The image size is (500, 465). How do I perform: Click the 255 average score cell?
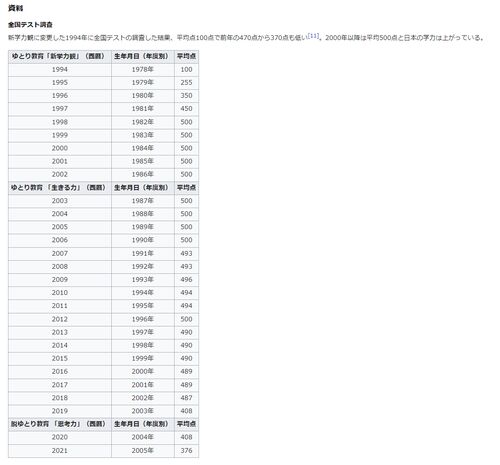[186, 83]
